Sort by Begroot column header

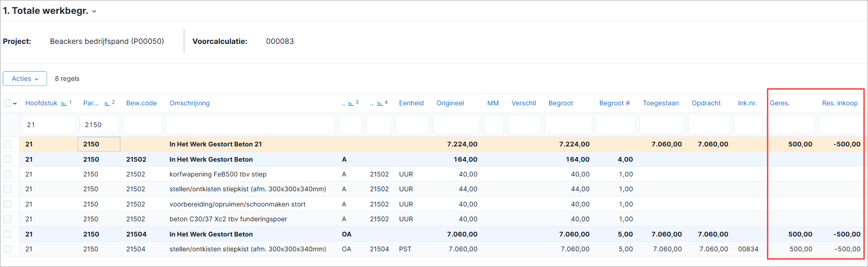(561, 103)
